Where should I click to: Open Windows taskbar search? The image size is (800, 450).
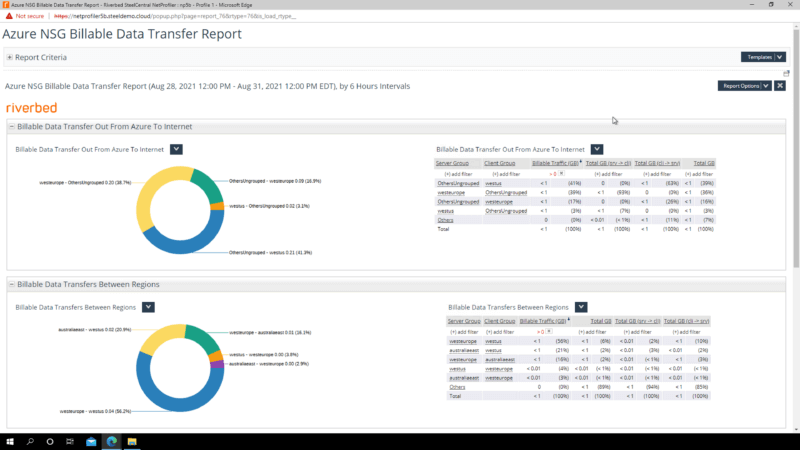30,442
